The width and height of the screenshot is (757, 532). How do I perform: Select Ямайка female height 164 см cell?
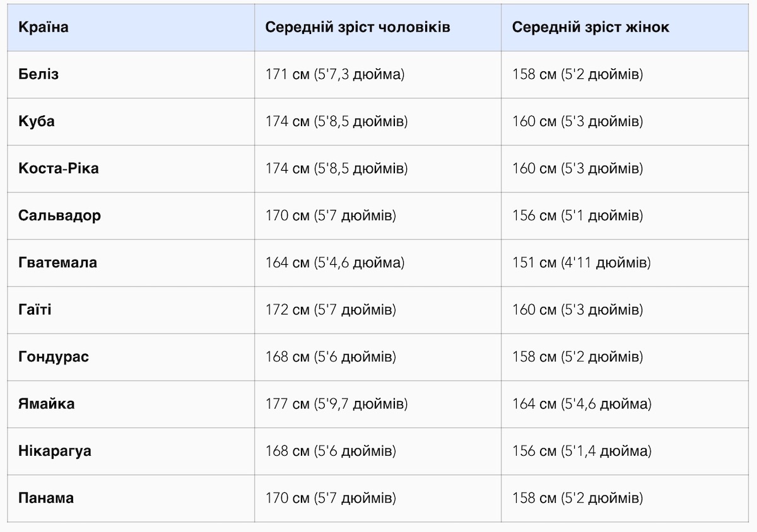tap(582, 404)
